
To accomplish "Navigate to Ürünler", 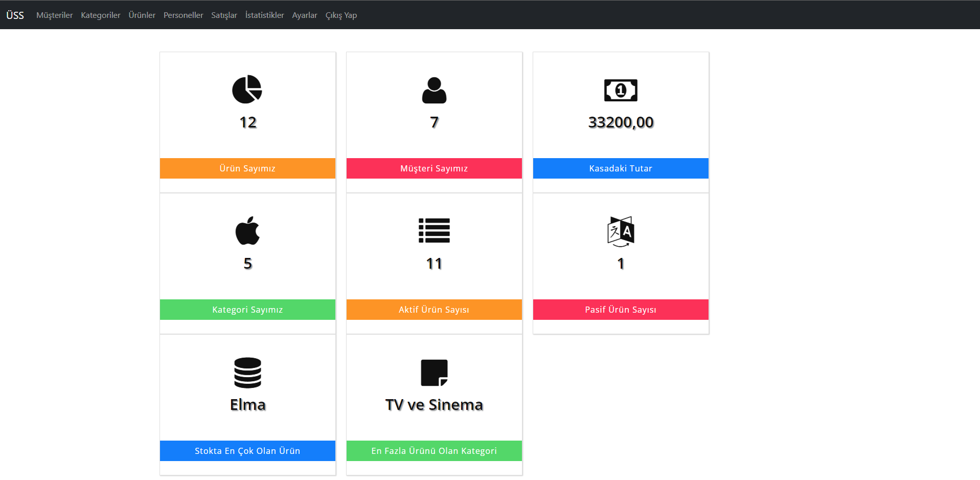I will point(142,15).
